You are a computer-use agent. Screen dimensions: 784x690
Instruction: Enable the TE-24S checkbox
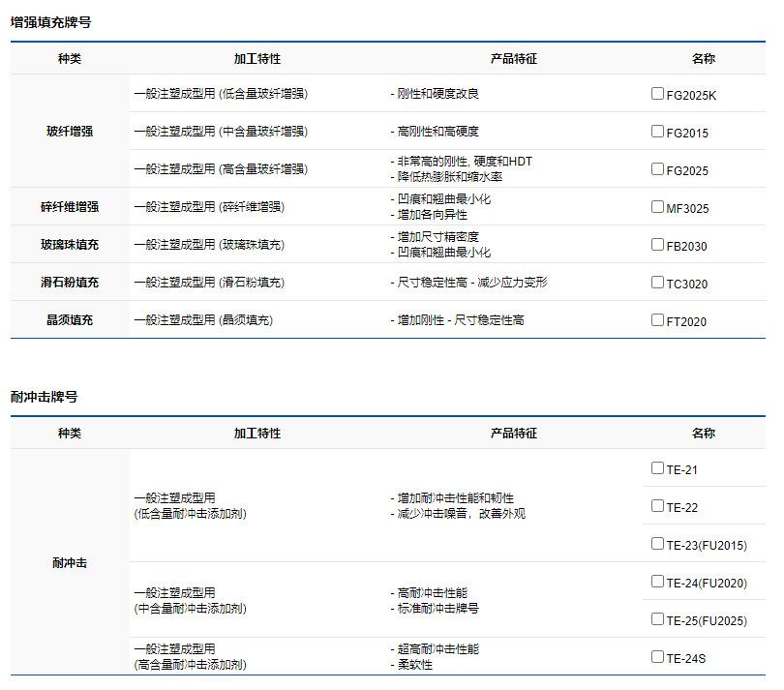(658, 657)
